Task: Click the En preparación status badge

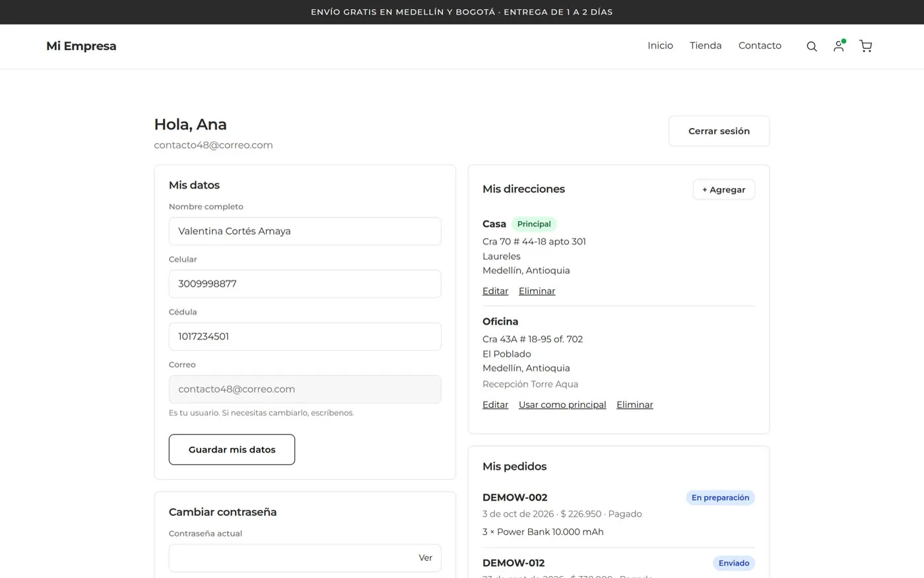Action: [720, 498]
